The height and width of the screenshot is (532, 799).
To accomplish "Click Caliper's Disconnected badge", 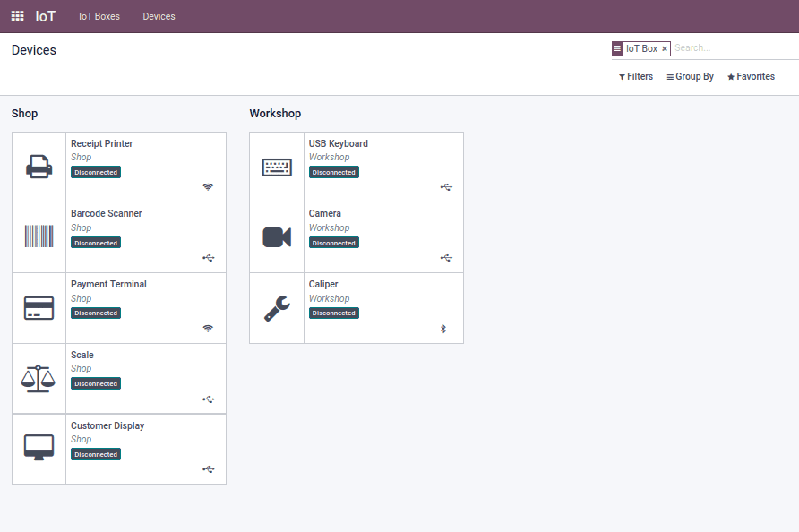I will [334, 313].
